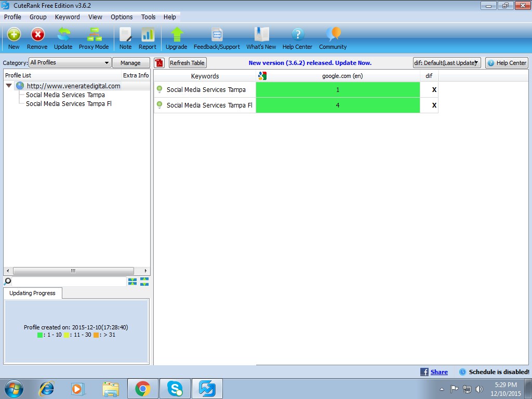Click the globe icon of veneratedigital profile
This screenshot has width=532, height=399.
click(x=20, y=86)
